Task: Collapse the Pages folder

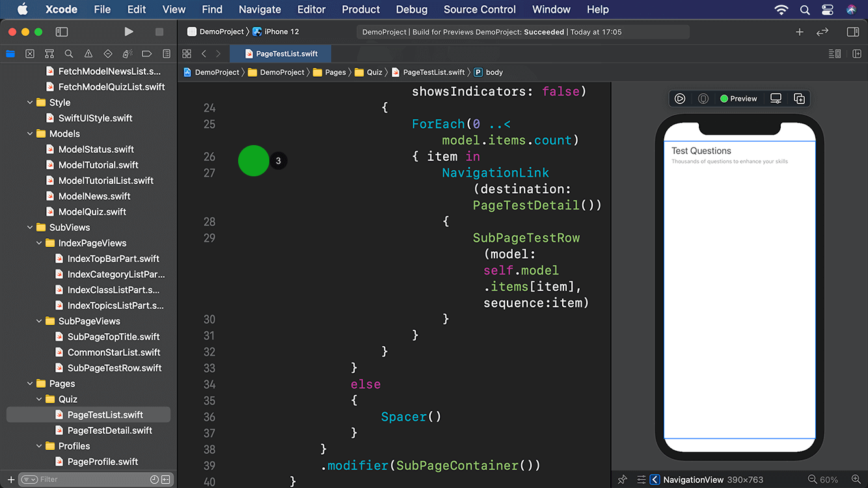Action: point(30,383)
